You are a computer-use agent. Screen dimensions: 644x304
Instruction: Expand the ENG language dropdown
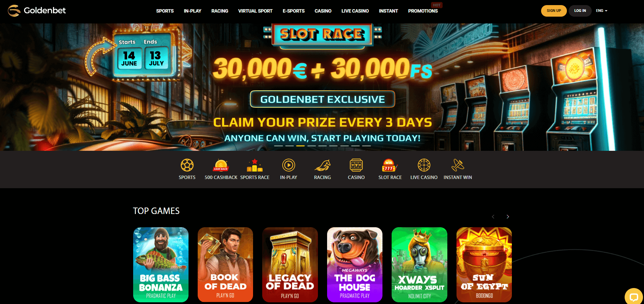[x=602, y=11]
